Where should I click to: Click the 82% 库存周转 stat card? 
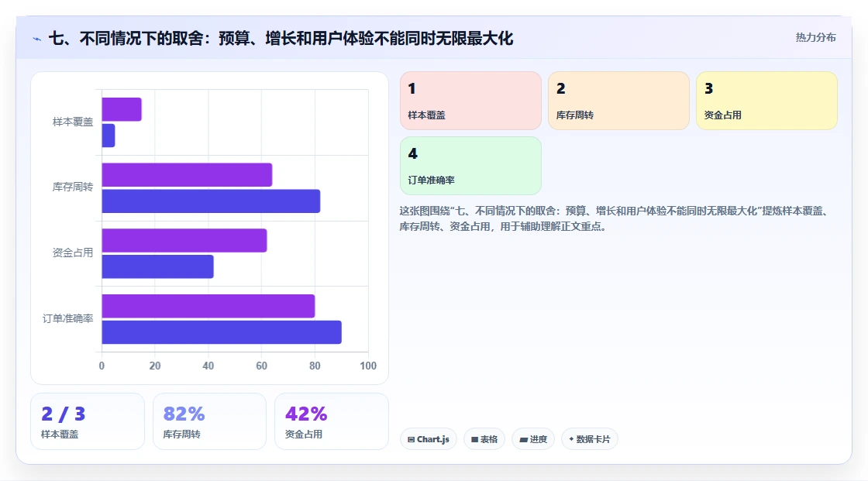(x=209, y=421)
